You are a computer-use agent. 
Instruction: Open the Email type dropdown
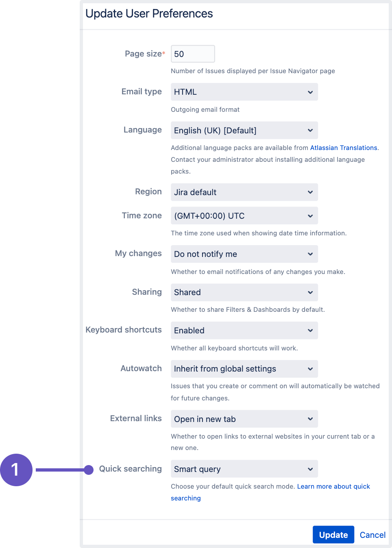244,92
